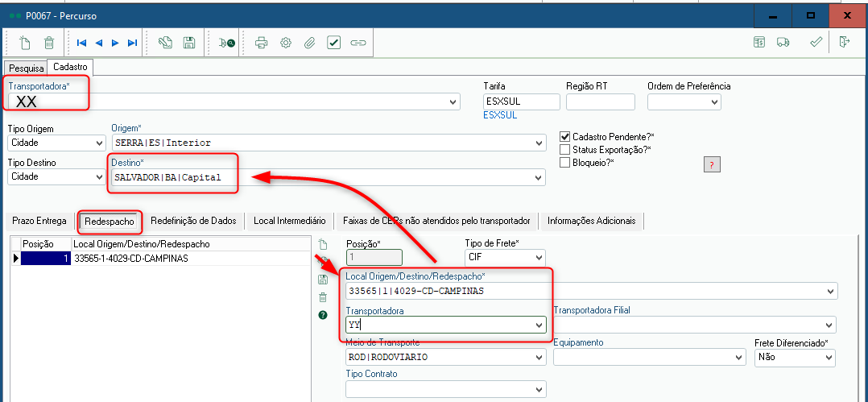The image size is (868, 402).
Task: Open Frete Diferenciado dropdown
Action: [x=829, y=358]
